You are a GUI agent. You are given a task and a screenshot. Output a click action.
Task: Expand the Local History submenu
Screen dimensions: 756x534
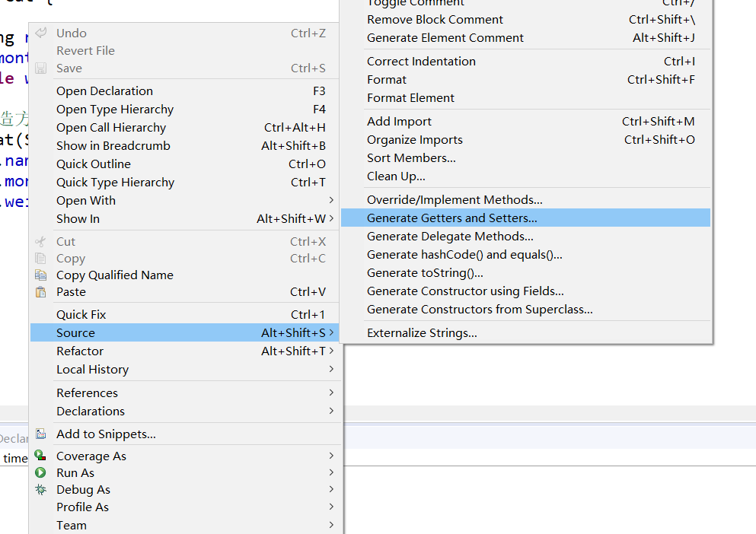tap(330, 369)
